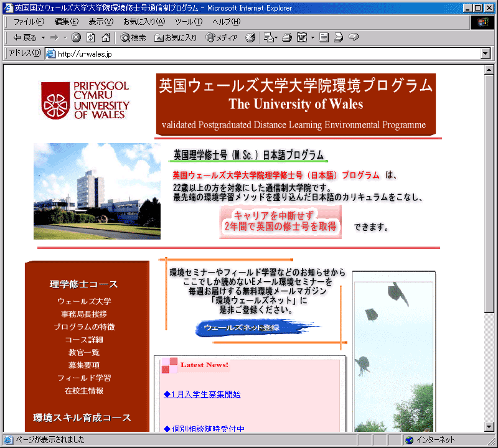Open the ファイル(F) menu
The image size is (498, 448).
tap(29, 22)
